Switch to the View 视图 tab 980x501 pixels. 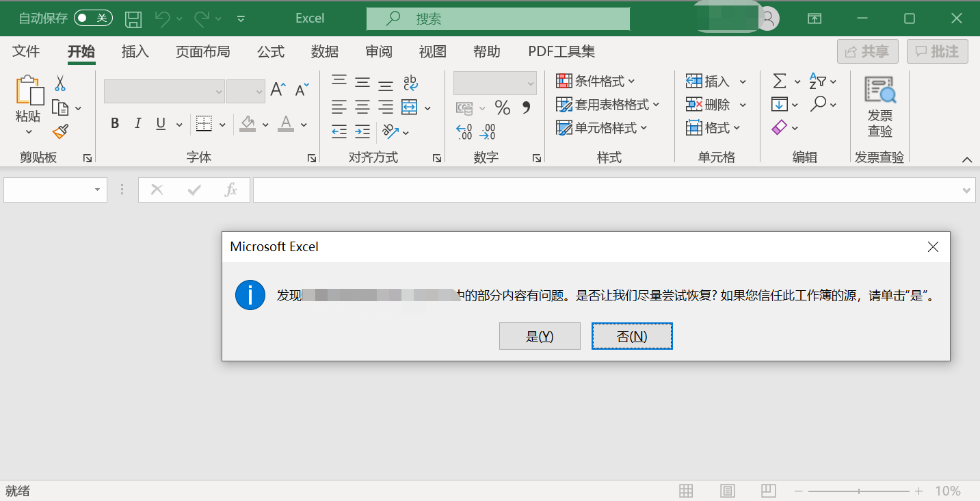point(433,51)
